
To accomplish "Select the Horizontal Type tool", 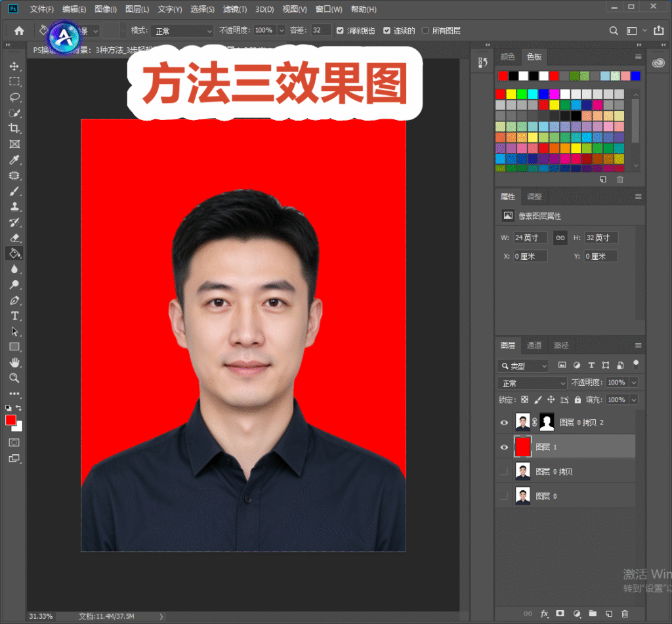I will [x=14, y=316].
